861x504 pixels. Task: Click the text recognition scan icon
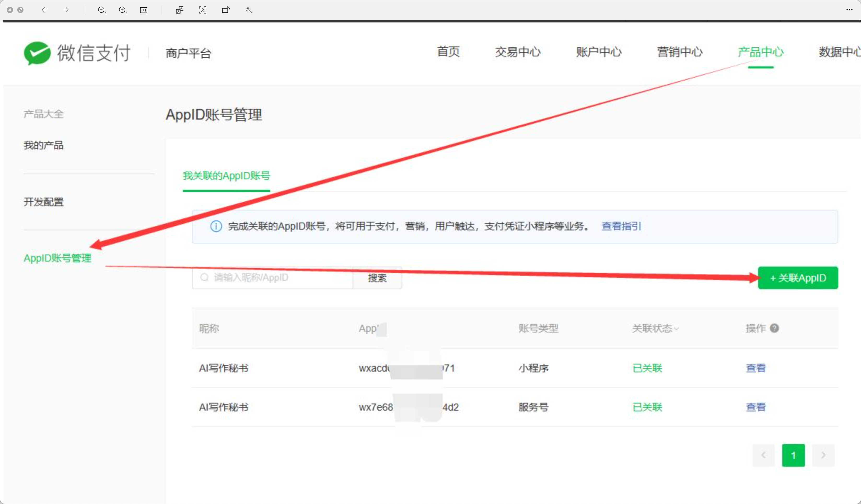(x=203, y=10)
